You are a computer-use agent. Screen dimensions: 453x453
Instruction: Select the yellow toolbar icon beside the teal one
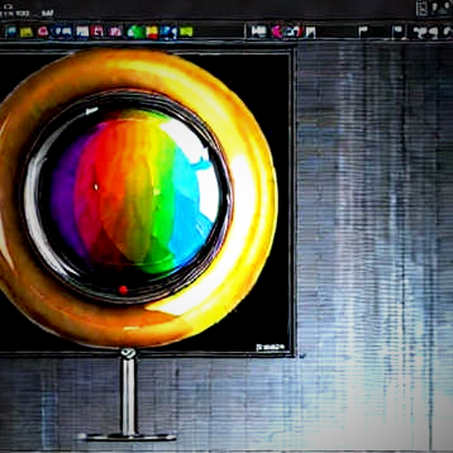point(26,32)
